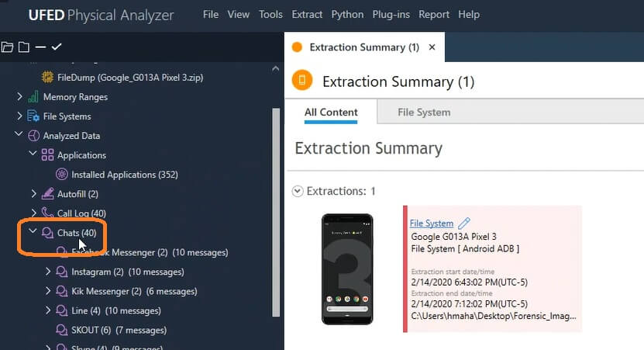
Task: Click File System [ Android ADB ] text
Action: (x=465, y=249)
